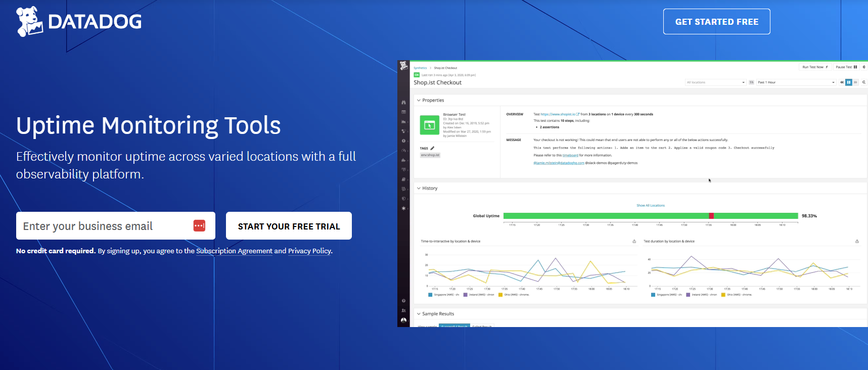The height and width of the screenshot is (370, 868).
Task: Click the env:shop.ist tag chip
Action: 430,155
